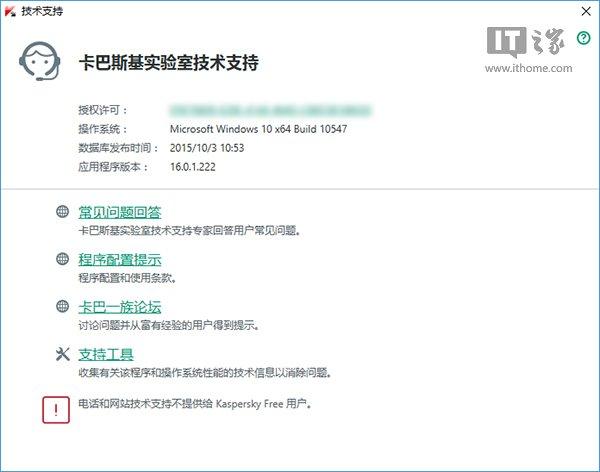Click the description 讨论问题并从富有经验的用户得到提示
The image size is (600, 472).
pyautogui.click(x=169, y=325)
